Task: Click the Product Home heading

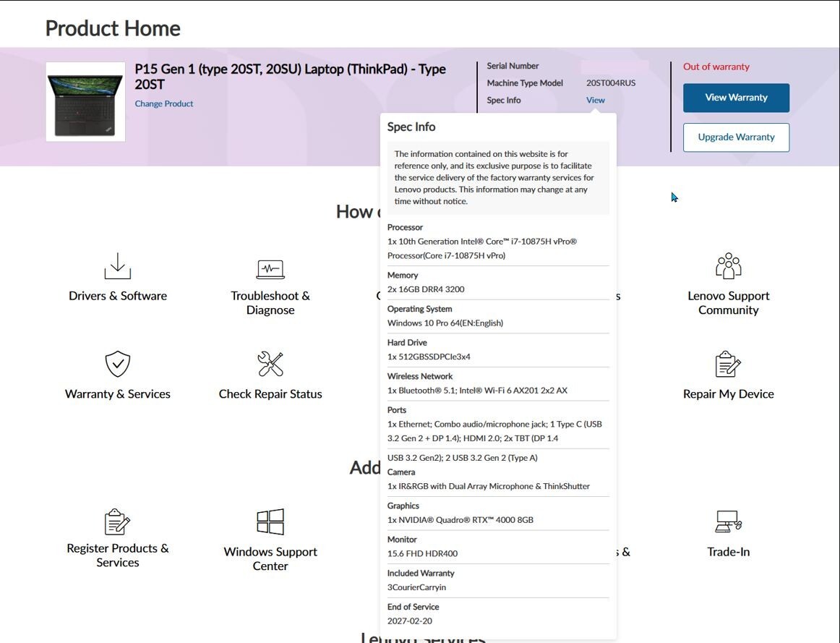Action: pyautogui.click(x=113, y=28)
